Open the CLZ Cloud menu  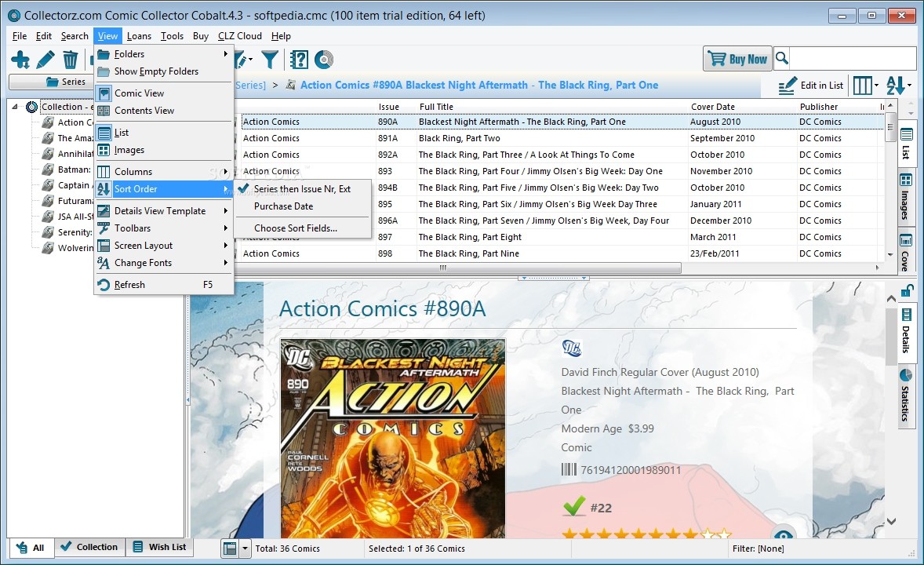(x=240, y=36)
